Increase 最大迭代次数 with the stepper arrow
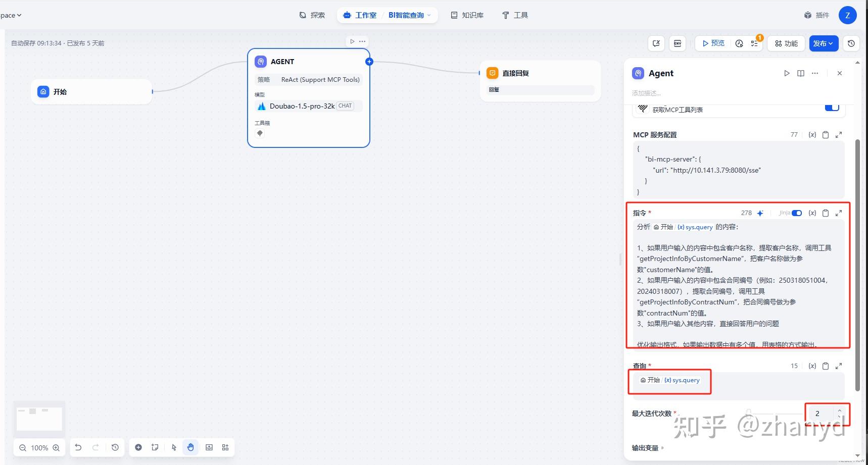The width and height of the screenshot is (868, 465). coord(839,410)
